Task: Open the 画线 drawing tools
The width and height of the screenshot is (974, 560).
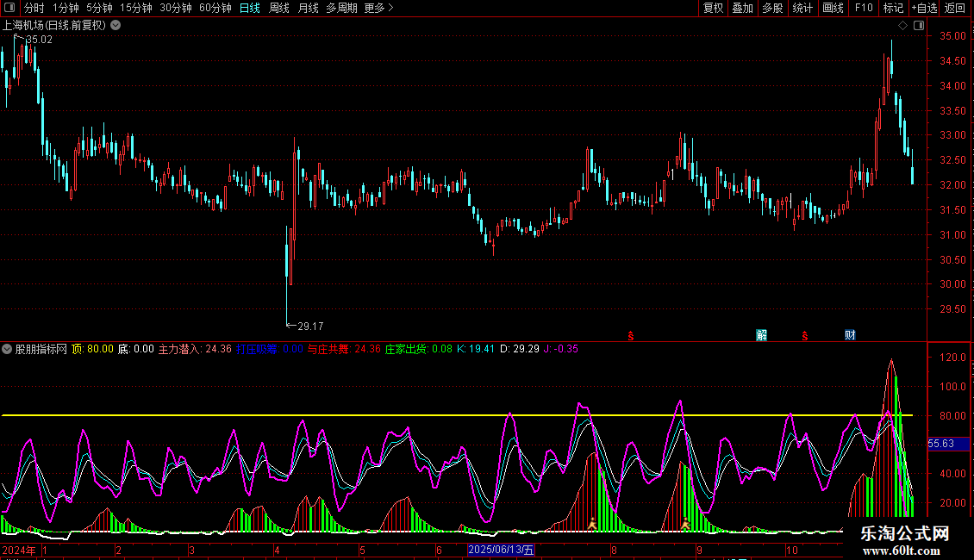Action: 833,8
